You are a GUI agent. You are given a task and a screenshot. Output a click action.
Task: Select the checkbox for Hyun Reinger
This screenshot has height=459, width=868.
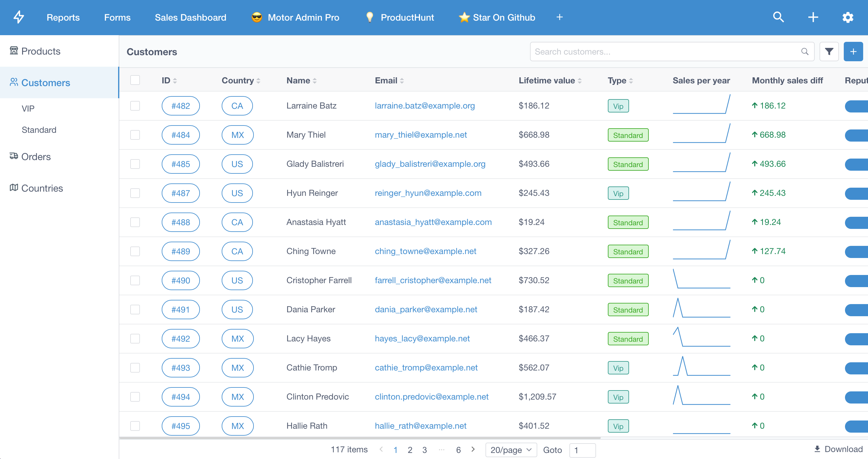click(x=135, y=193)
